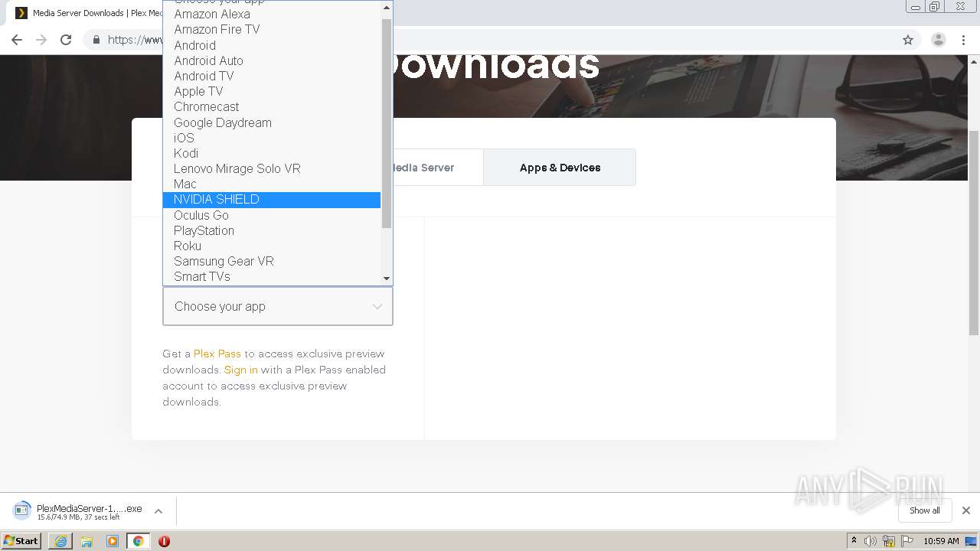The height and width of the screenshot is (551, 980).
Task: Pick Apple TV from the dropdown
Action: point(272,91)
